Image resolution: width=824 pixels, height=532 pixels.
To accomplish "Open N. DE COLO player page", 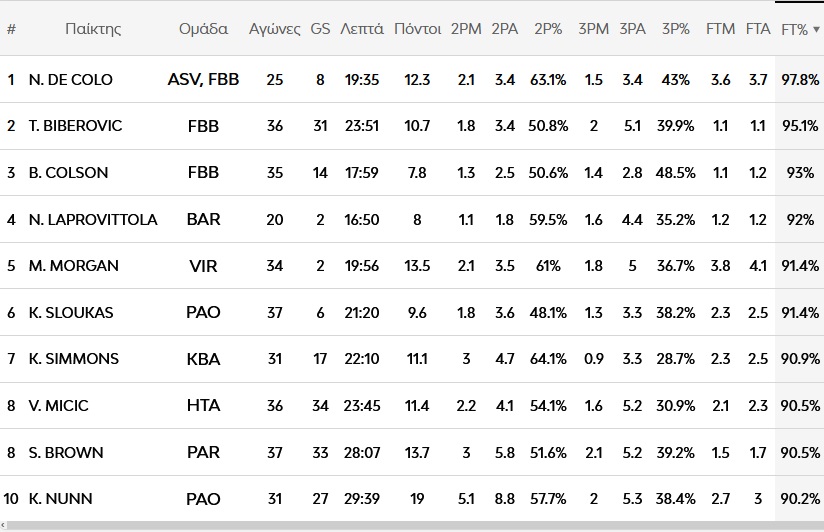I will 71,80.
